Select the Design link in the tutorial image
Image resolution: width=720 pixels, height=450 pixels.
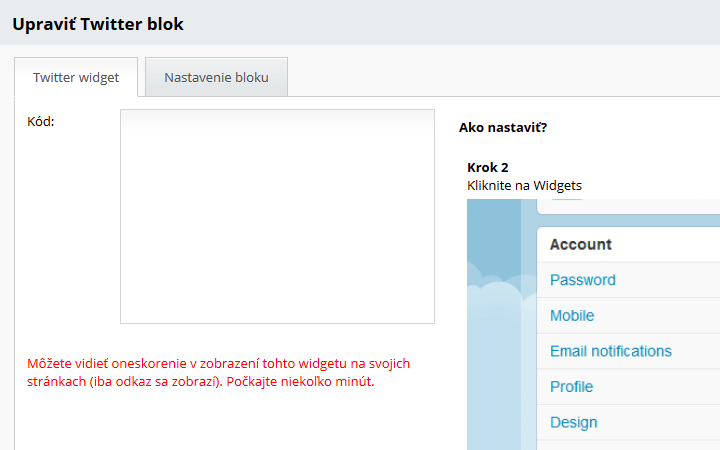(574, 422)
